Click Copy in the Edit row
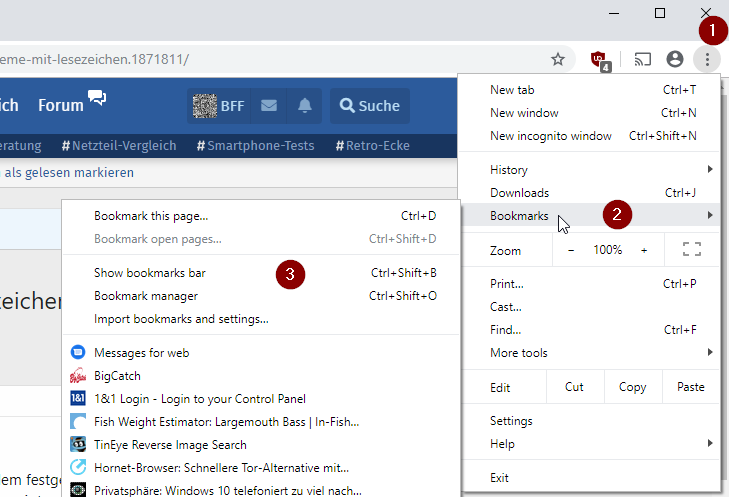The height and width of the screenshot is (497, 729). [633, 387]
